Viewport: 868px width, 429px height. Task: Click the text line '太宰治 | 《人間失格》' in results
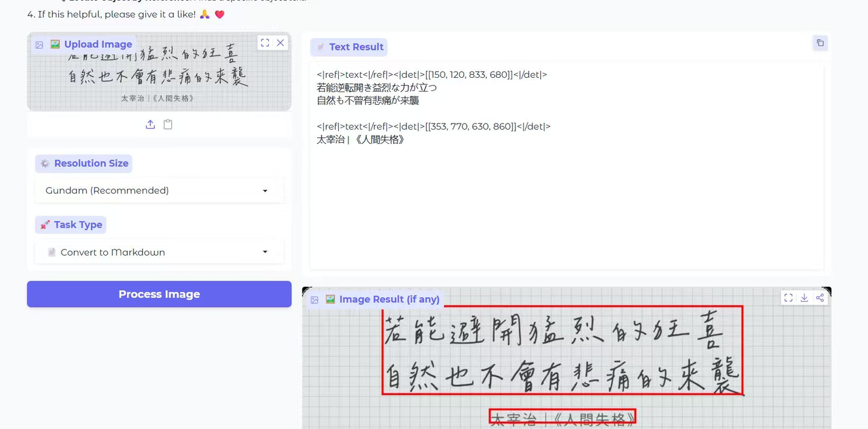(x=361, y=139)
